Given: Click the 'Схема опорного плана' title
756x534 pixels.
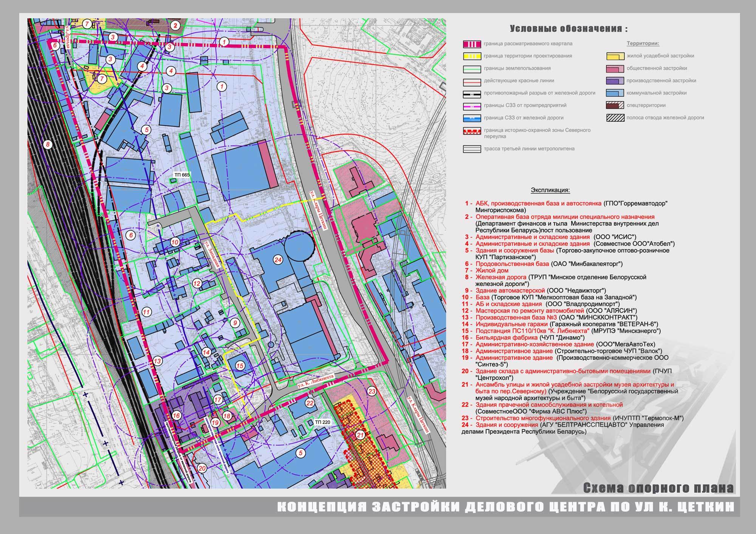Looking at the screenshot, I should [658, 488].
